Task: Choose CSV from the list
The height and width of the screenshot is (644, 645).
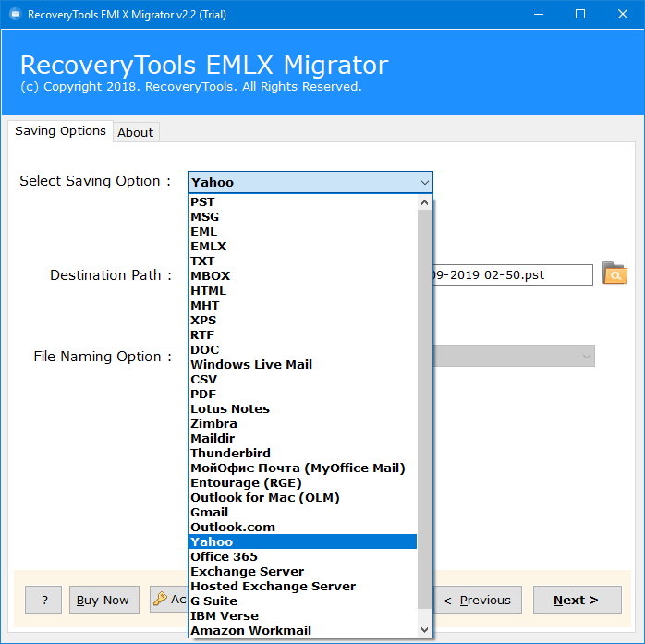Action: point(302,380)
